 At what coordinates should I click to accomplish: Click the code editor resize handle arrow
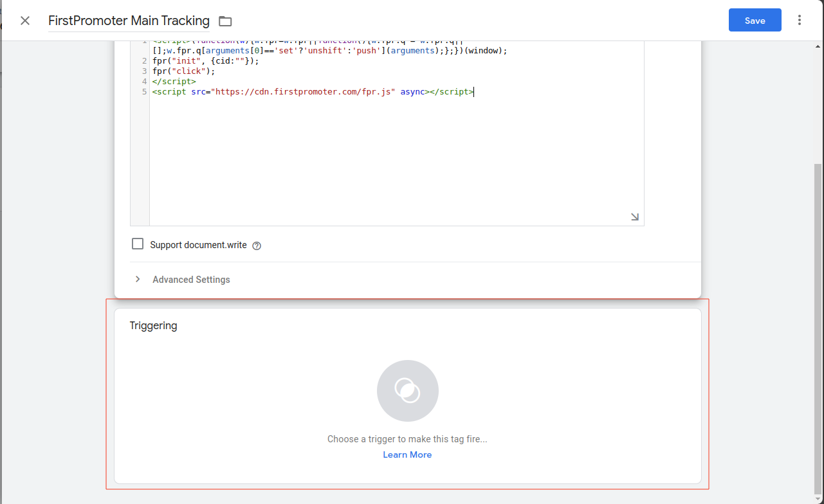point(635,217)
